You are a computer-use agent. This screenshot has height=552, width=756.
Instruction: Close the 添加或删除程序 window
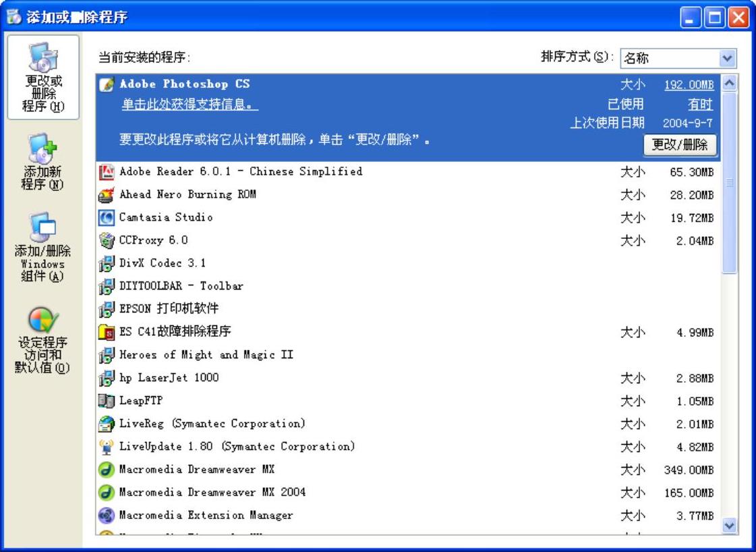coord(738,18)
